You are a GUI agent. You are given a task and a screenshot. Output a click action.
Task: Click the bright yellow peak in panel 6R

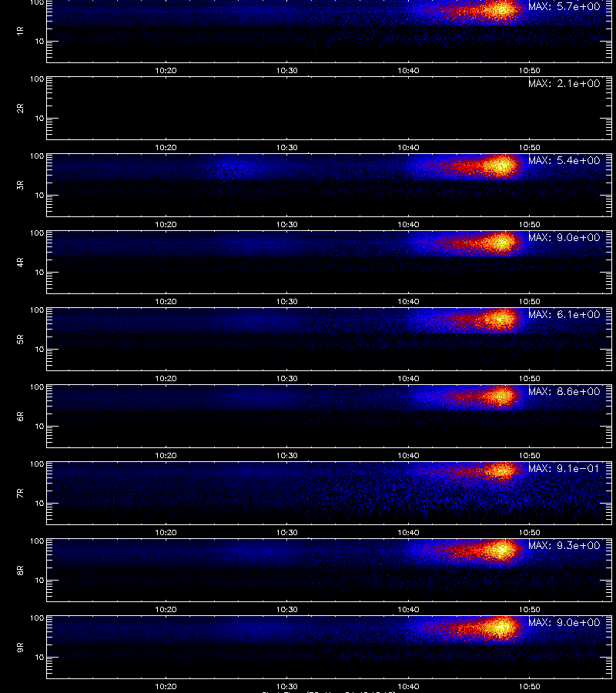[x=500, y=396]
